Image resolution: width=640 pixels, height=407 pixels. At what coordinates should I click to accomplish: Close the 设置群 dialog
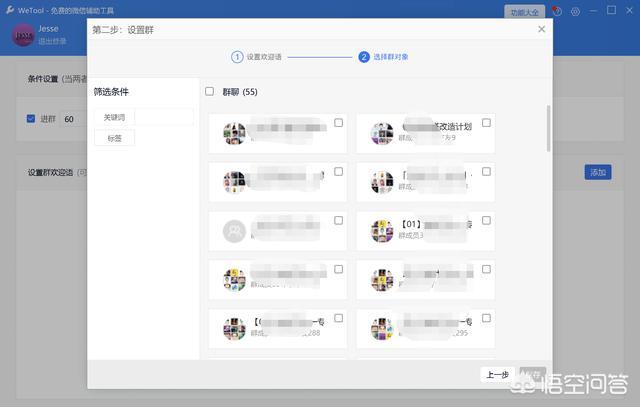tap(541, 30)
